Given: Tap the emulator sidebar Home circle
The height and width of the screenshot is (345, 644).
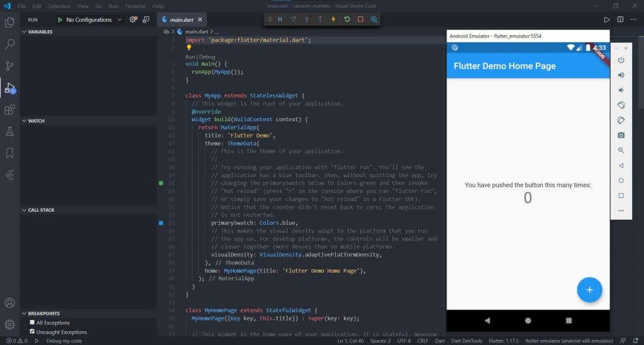Looking at the screenshot, I should pyautogui.click(x=621, y=180).
